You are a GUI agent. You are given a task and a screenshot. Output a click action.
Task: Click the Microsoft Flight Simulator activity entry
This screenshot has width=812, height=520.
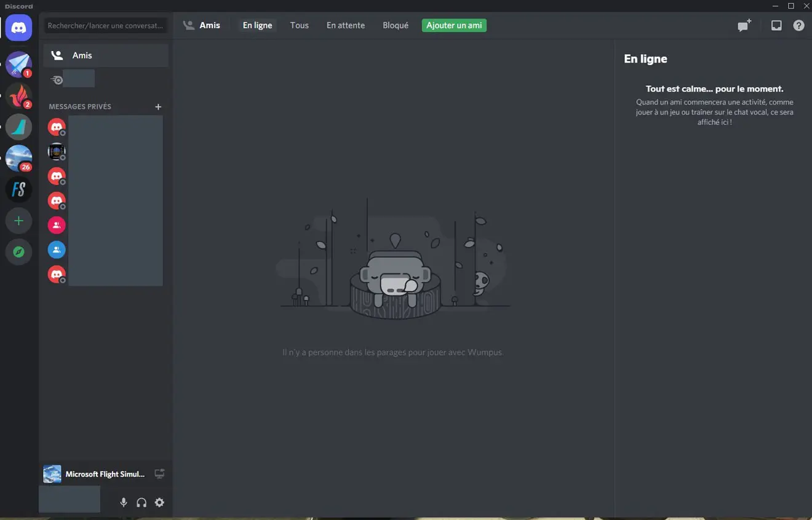[105, 474]
